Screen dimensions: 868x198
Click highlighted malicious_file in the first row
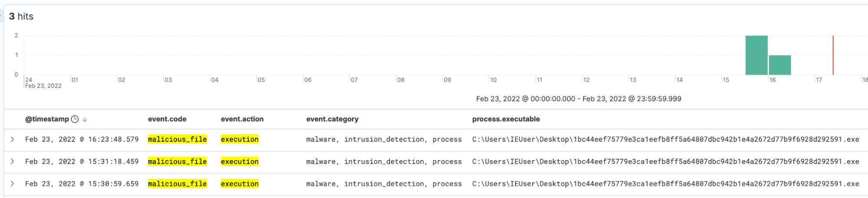pyautogui.click(x=177, y=139)
